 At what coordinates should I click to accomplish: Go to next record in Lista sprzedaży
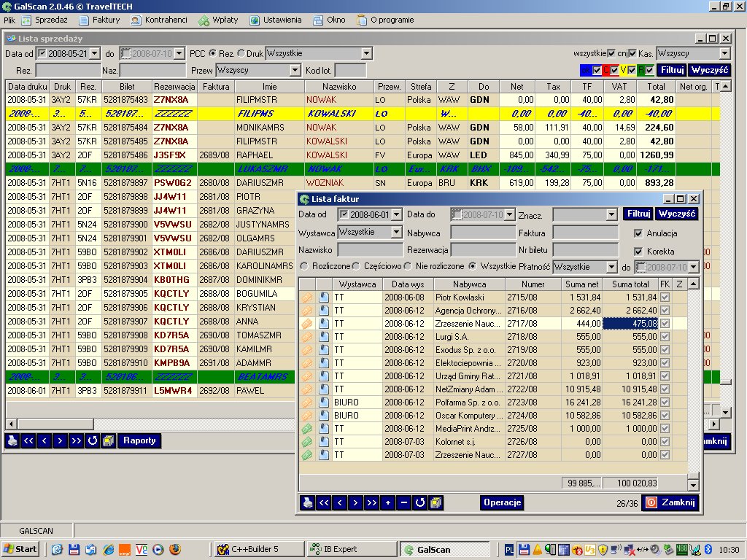coord(60,440)
